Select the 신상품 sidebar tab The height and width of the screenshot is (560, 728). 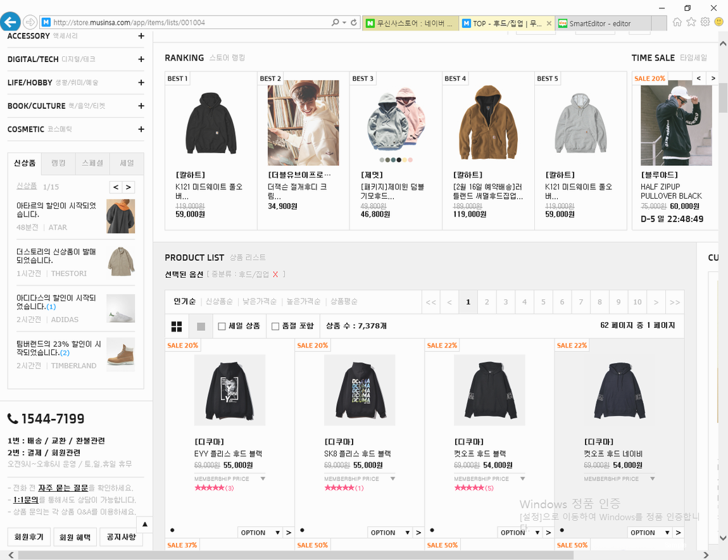tap(25, 163)
